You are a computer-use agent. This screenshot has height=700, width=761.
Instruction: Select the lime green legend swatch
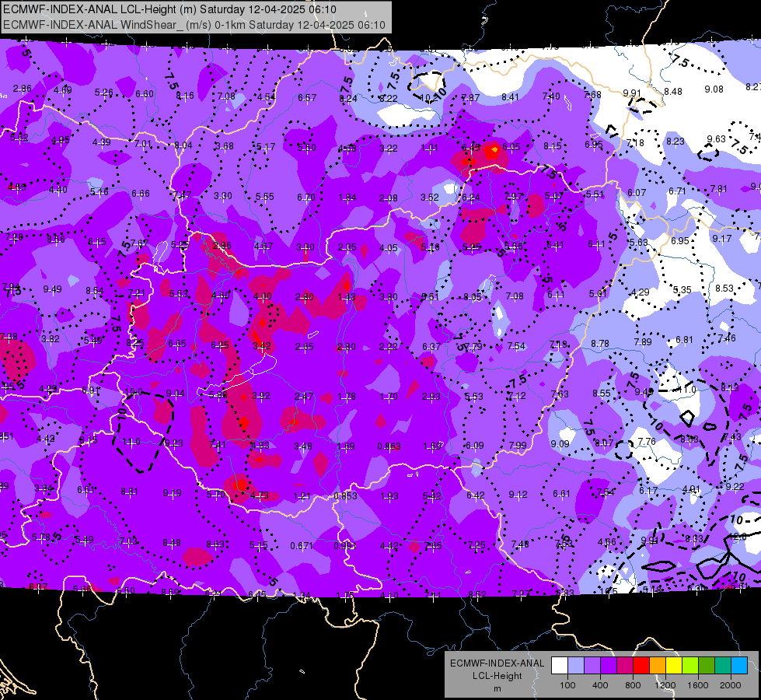(690, 665)
